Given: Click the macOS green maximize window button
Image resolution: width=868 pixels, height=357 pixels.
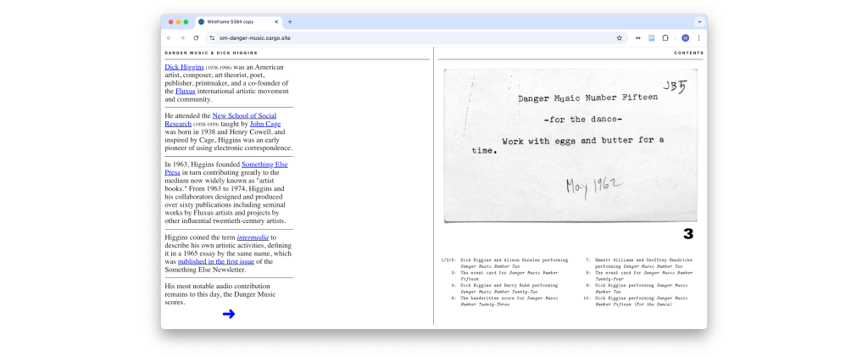Looking at the screenshot, I should coord(186,22).
